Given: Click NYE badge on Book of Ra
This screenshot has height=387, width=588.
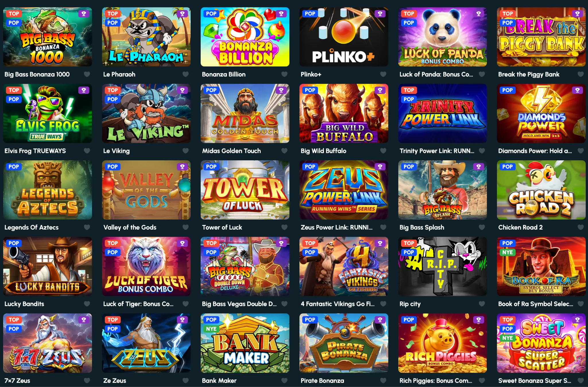Looking at the screenshot, I should click(507, 252).
